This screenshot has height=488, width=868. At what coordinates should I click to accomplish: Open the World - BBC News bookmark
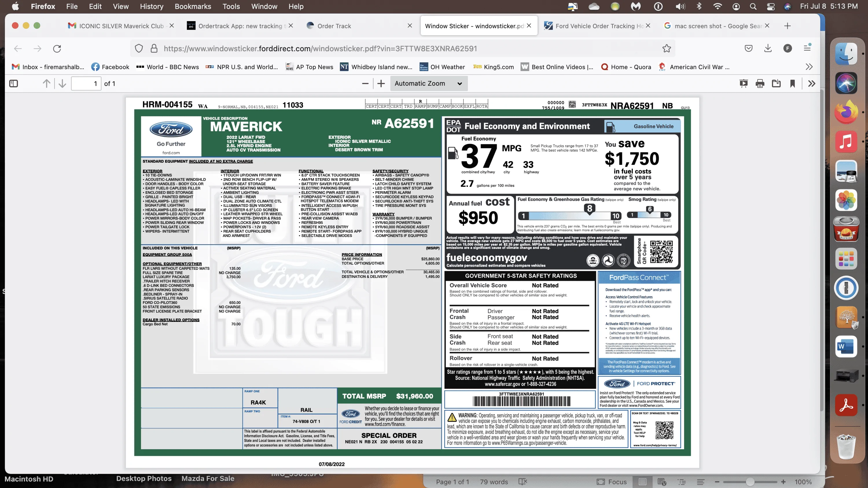168,67
